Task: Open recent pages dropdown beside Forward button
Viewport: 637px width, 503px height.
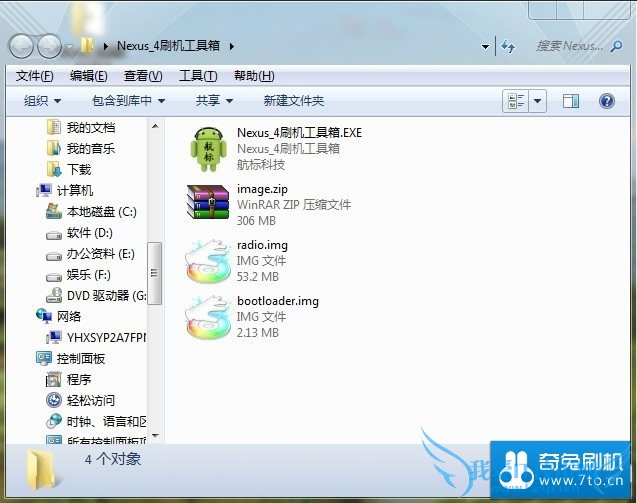Action: [x=69, y=47]
